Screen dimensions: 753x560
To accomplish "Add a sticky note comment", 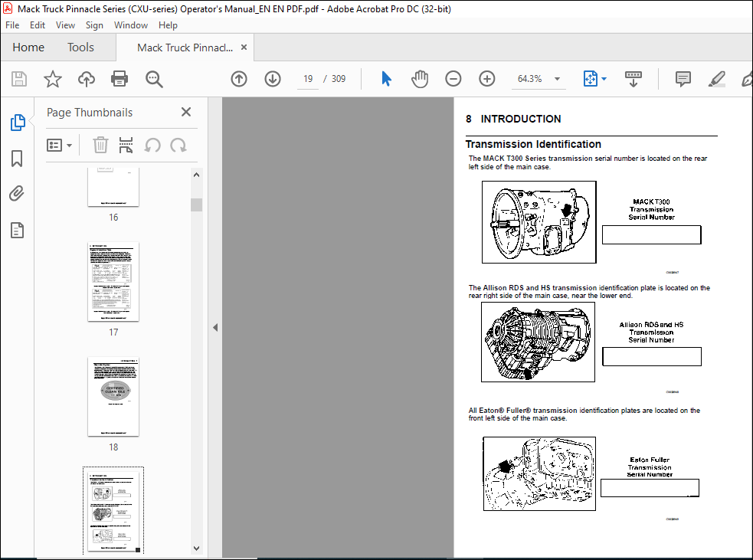I will coord(683,79).
